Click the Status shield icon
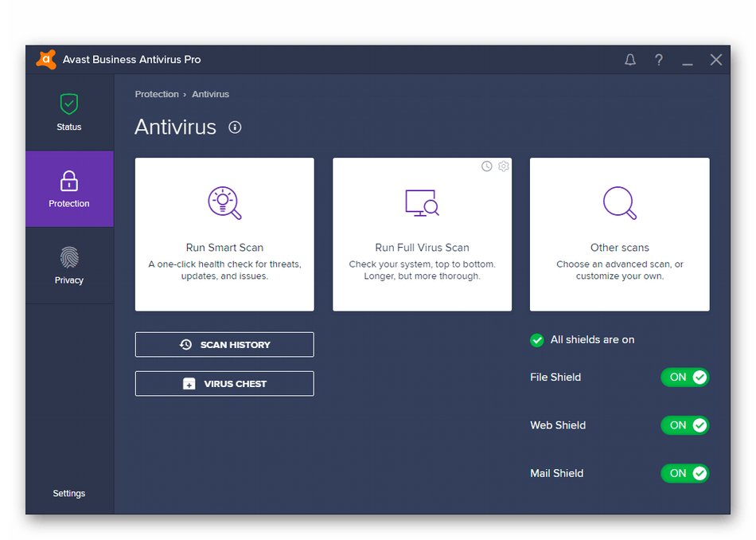This screenshot has width=756, height=540. point(69,104)
